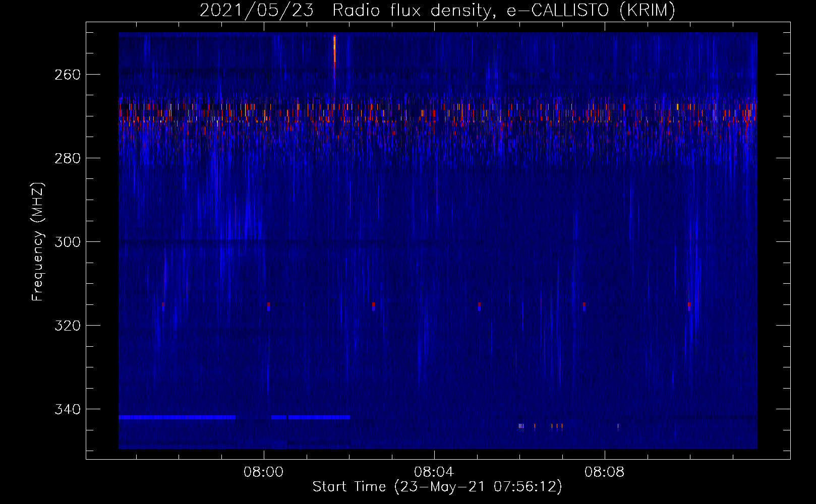The width and height of the screenshot is (816, 504).
Task: Click the Start Time axis label
Action: [x=437, y=487]
